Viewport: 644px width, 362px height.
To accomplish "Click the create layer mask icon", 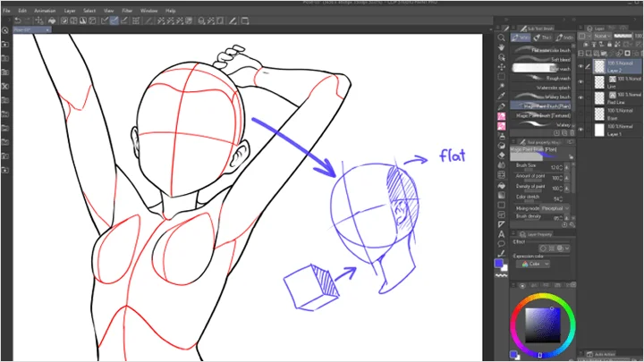I will 627,54.
